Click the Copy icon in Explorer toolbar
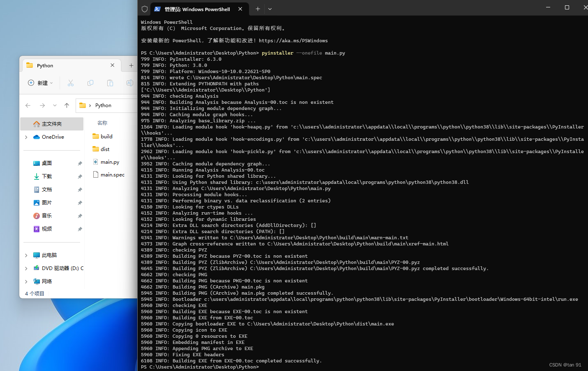The image size is (588, 371). 90,83
